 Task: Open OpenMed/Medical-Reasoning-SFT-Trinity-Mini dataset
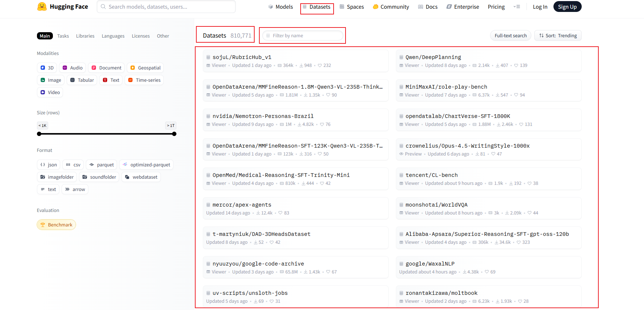click(296, 179)
